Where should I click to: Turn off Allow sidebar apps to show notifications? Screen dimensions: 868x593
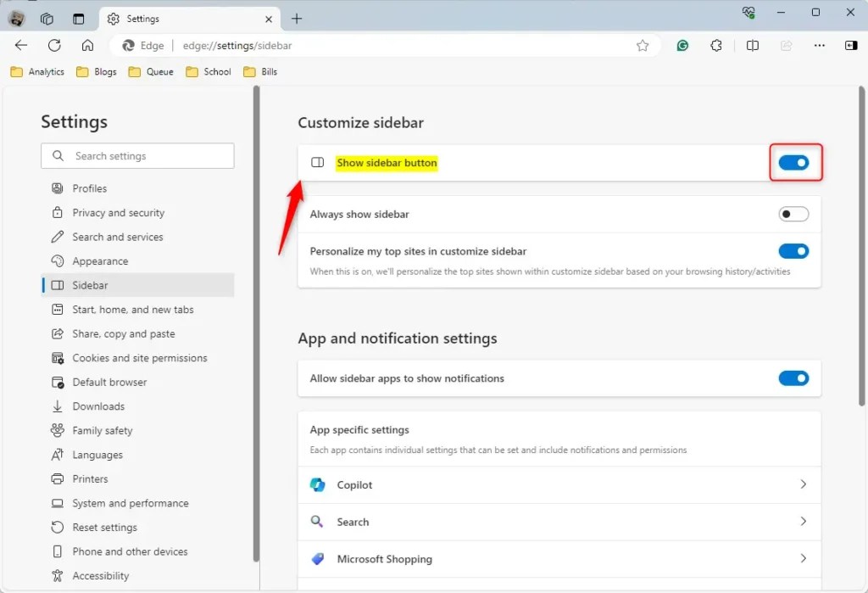pyautogui.click(x=793, y=378)
